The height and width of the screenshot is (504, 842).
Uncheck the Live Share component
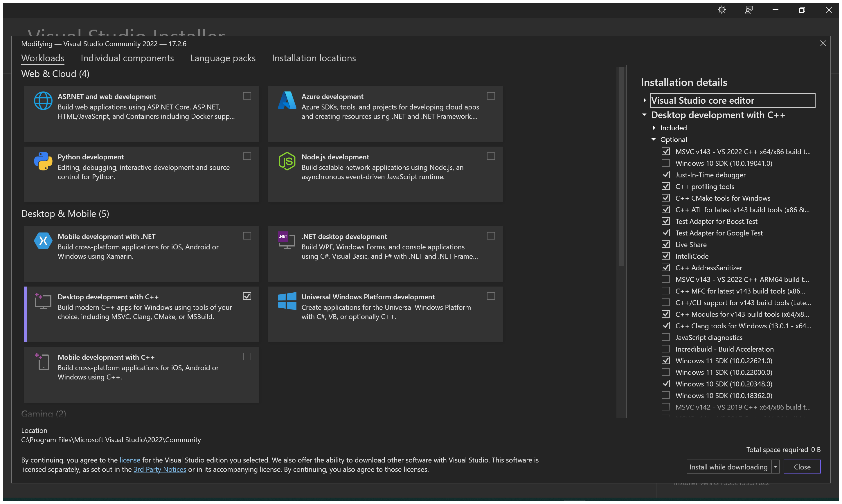tap(666, 244)
